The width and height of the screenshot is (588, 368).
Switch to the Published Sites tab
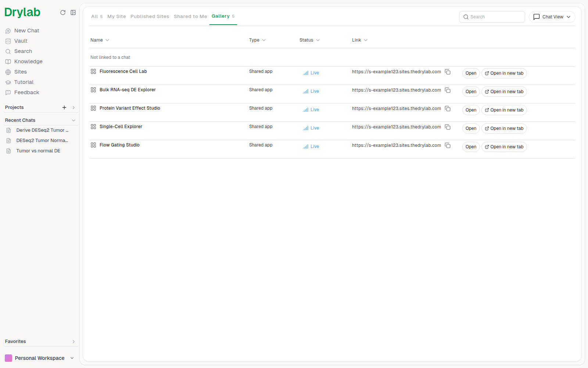coord(150,17)
